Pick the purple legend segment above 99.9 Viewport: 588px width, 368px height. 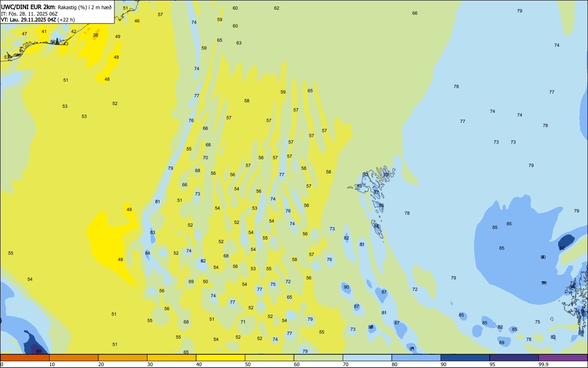tap(563, 357)
